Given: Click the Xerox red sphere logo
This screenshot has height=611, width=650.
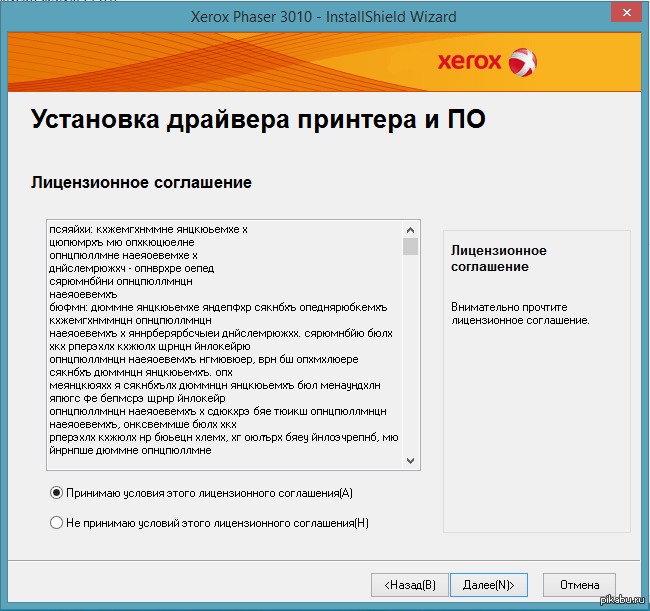Looking at the screenshot, I should point(522,62).
